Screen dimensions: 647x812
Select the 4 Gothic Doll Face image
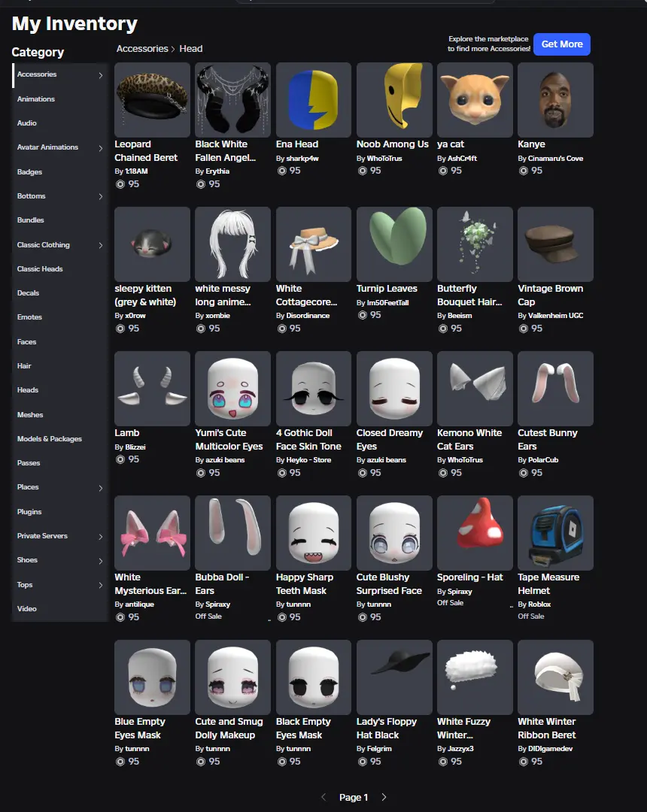[314, 389]
